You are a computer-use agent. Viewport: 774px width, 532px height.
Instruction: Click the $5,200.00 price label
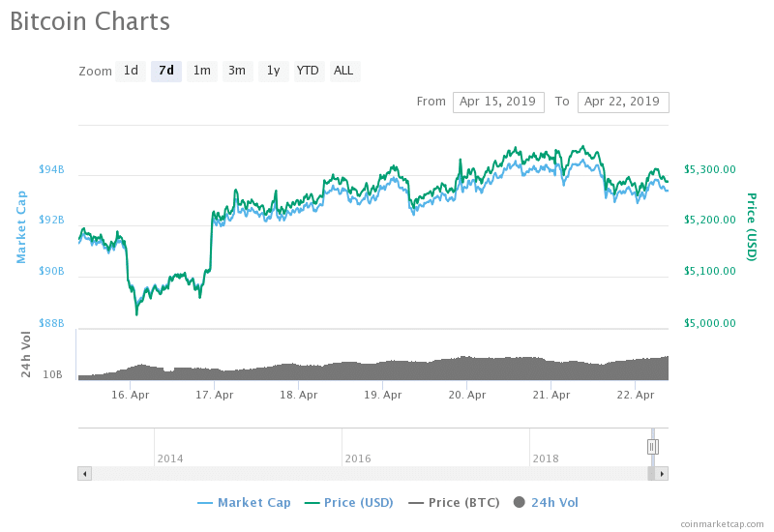pos(710,221)
